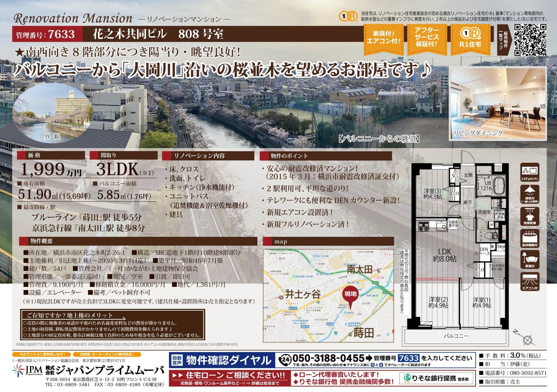557x392 pixels.
Task: Click the air conditioner included icon
Action: pyautogui.click(x=529, y=281)
